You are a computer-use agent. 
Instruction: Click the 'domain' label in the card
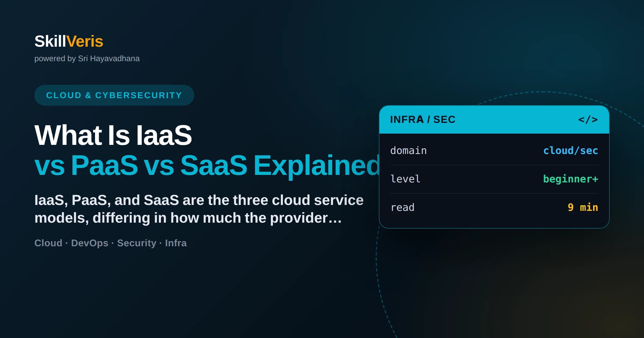[408, 150]
